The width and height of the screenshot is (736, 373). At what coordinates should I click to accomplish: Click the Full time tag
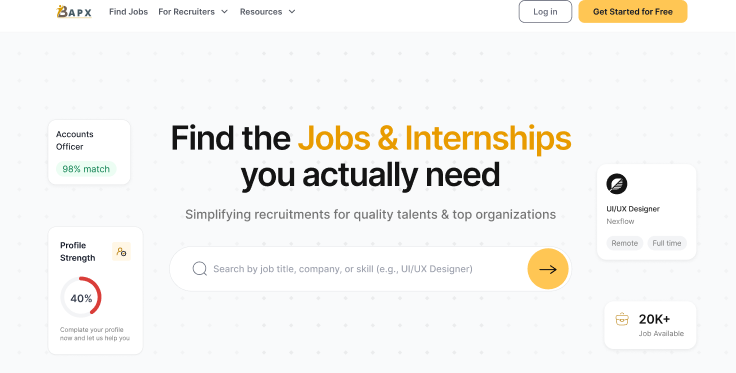667,243
